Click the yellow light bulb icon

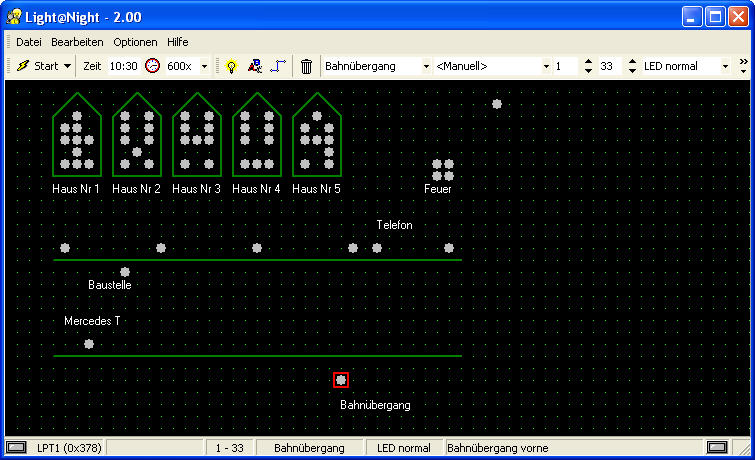tap(232, 66)
